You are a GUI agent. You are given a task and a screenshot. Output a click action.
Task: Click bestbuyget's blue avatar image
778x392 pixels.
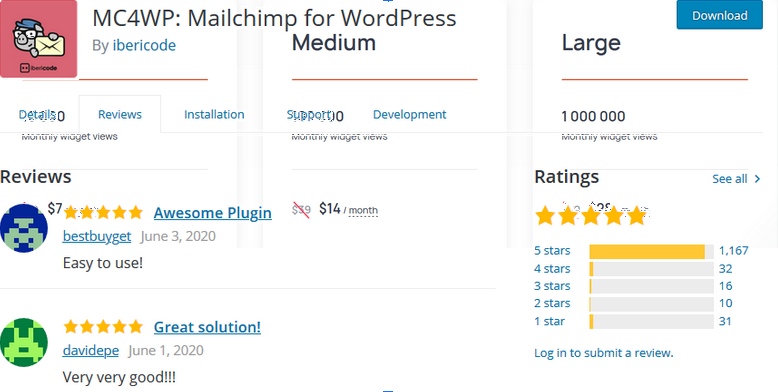(x=24, y=228)
